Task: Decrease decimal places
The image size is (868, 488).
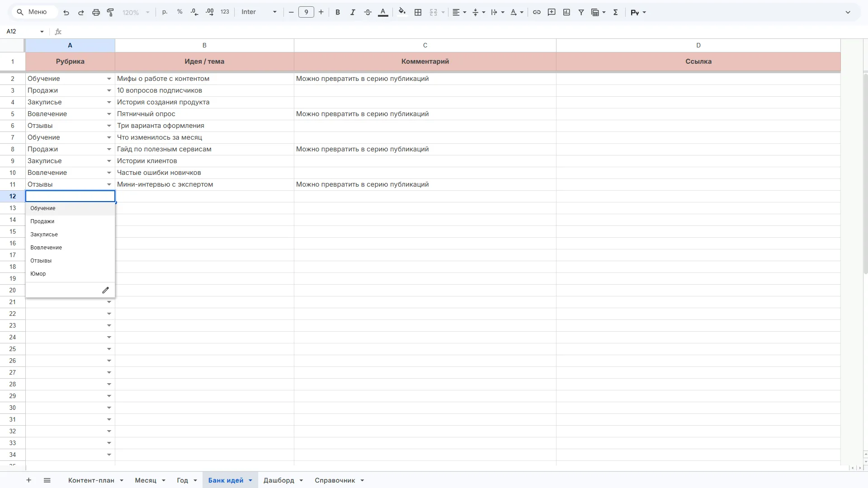Action: (194, 12)
